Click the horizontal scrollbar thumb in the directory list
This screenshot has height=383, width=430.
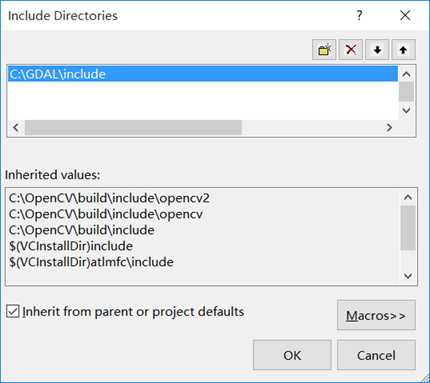(133, 127)
